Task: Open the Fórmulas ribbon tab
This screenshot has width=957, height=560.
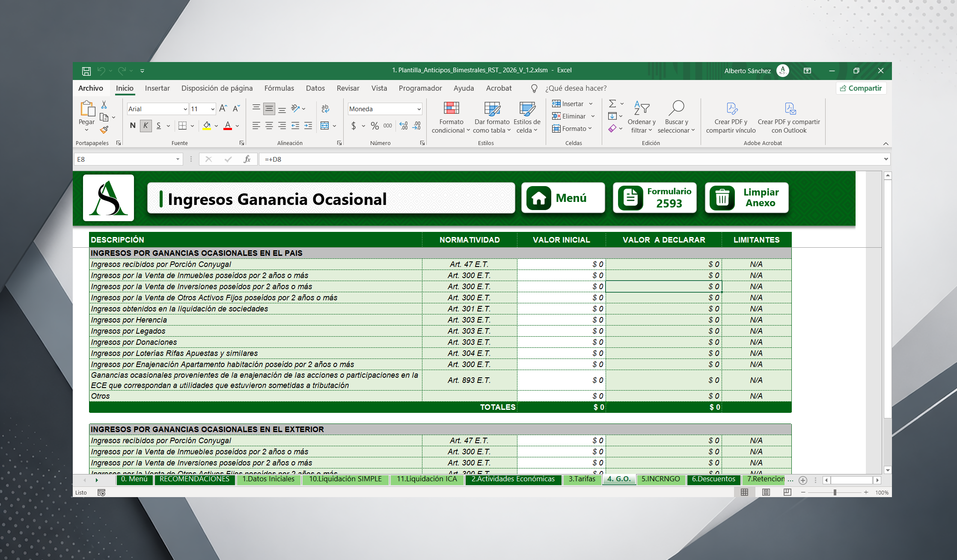Action: (x=279, y=88)
